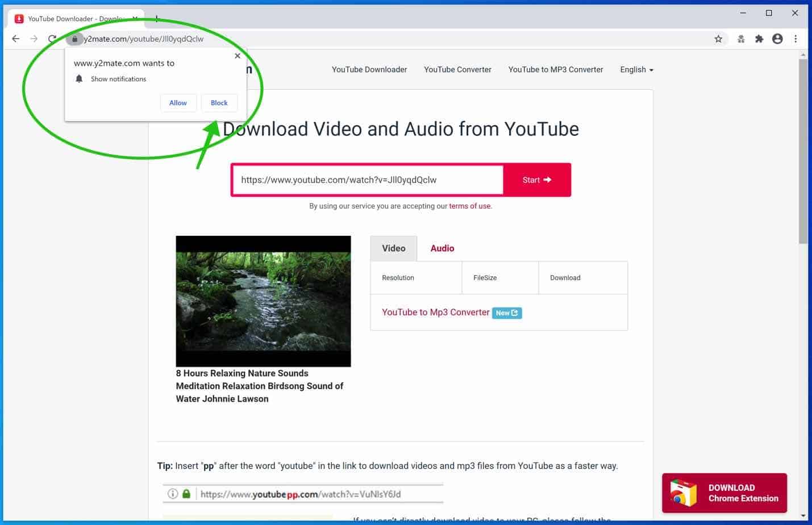Click the Download column header
The width and height of the screenshot is (812, 525).
[x=565, y=278]
